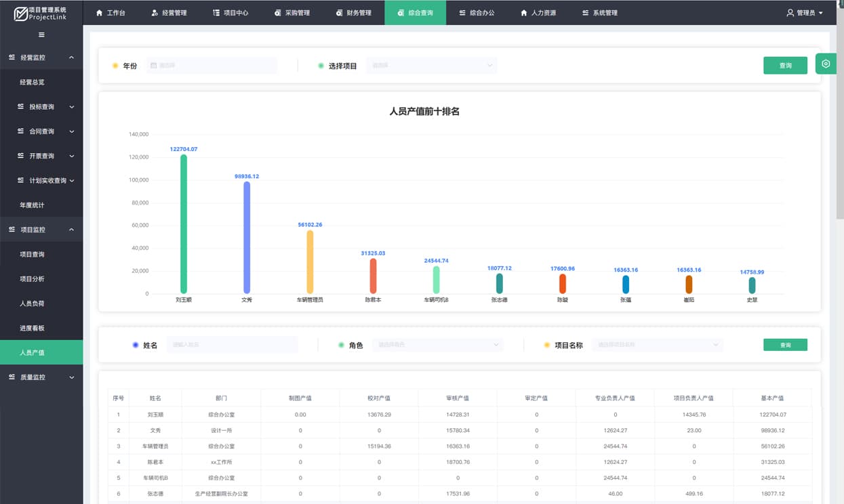Focus the 姓名 input field
The image size is (844, 504).
(232, 345)
